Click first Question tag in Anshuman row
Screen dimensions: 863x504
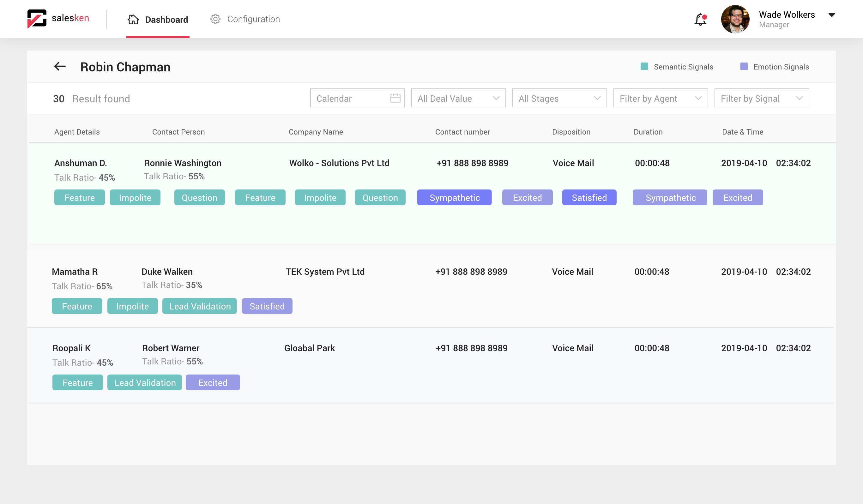(x=199, y=198)
